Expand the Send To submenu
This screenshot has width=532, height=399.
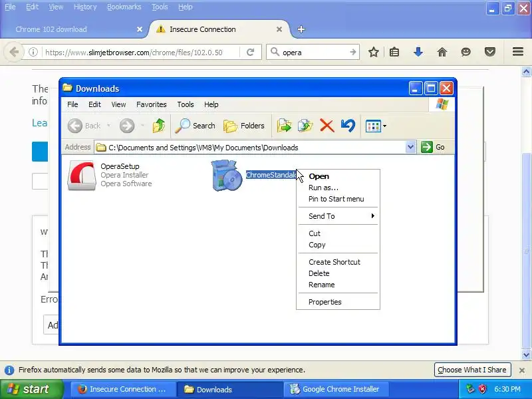click(338, 216)
